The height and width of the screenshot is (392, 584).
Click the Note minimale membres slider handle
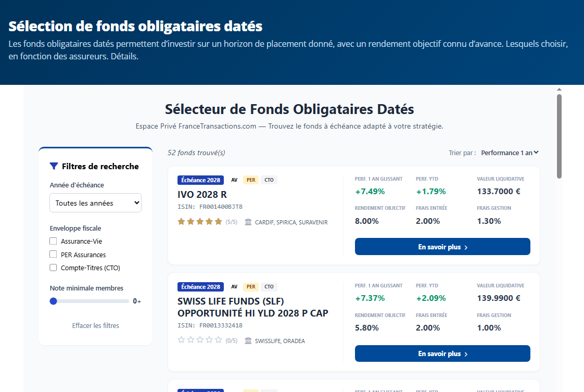[53, 301]
